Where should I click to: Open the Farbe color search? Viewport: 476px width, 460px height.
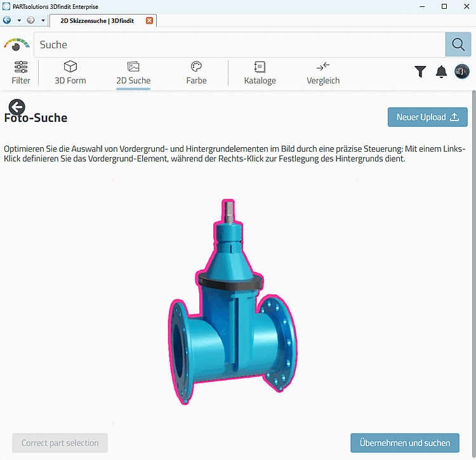(196, 73)
